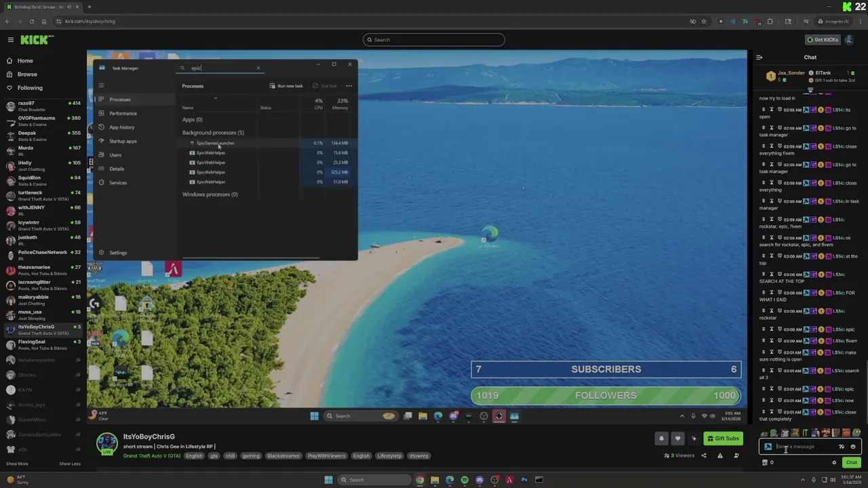Open a new browser tab with the plus
Screen dimensions: 868x488
[x=89, y=7]
